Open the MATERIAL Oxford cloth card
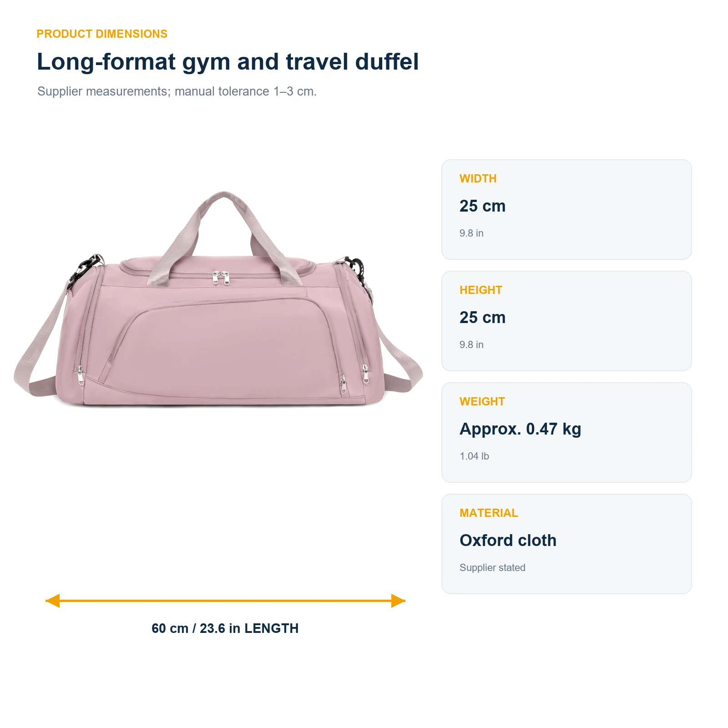The height and width of the screenshot is (728, 728). click(x=566, y=544)
